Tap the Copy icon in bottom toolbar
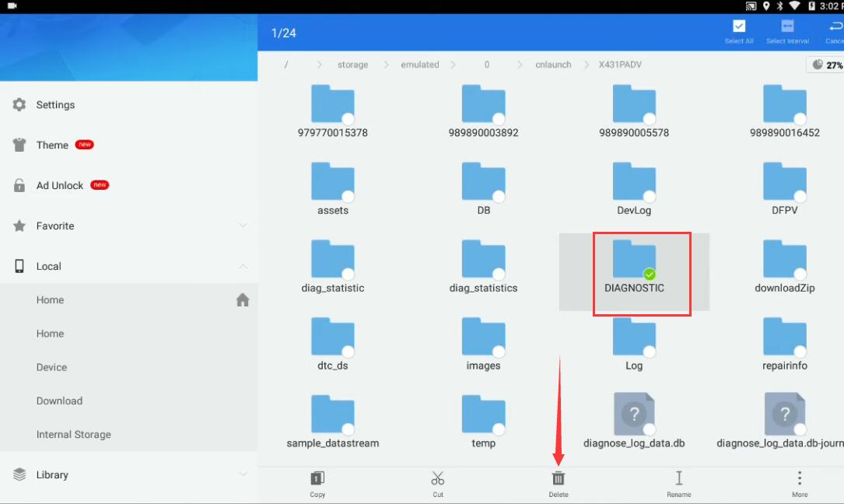Screen dimensions: 844x504 pyautogui.click(x=317, y=479)
